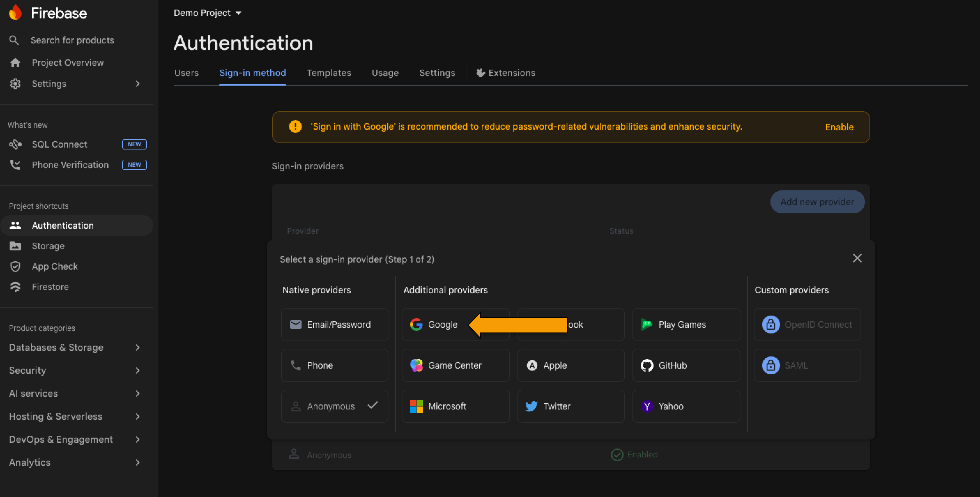Viewport: 980px width, 497px height.
Task: Select the Microsoft provider
Action: [x=456, y=406]
